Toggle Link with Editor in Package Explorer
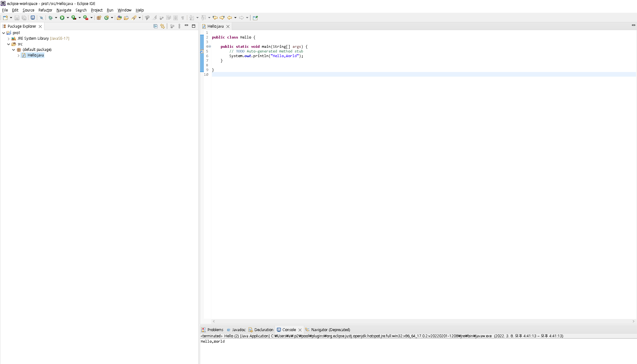Screen dimensions: 637x364 pos(162,26)
